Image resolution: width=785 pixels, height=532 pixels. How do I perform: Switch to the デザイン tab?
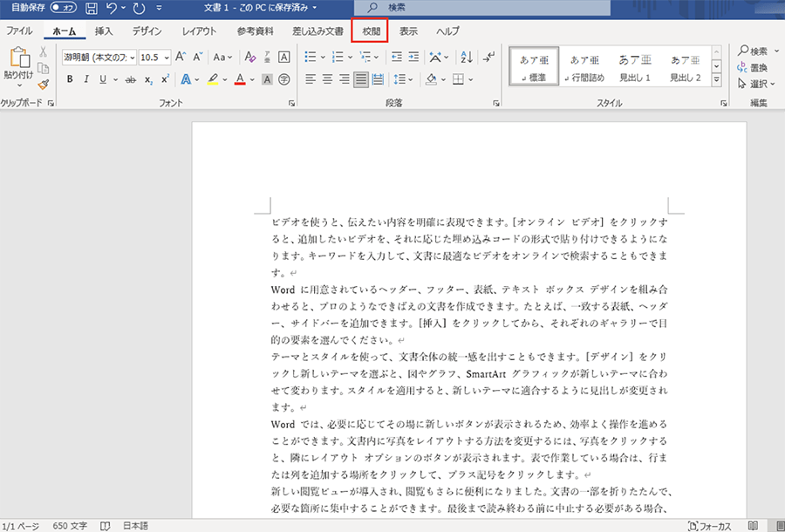pos(147,31)
